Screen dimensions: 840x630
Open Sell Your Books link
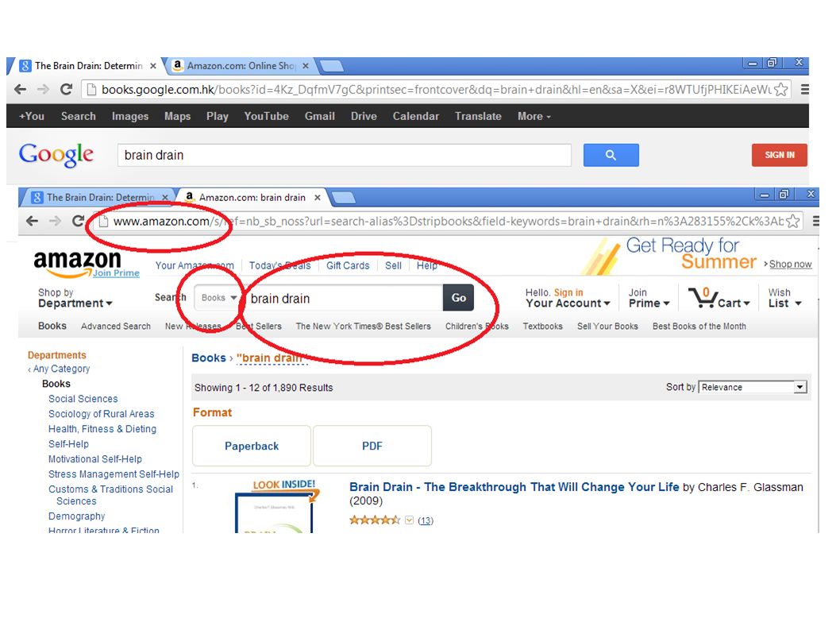pos(607,326)
